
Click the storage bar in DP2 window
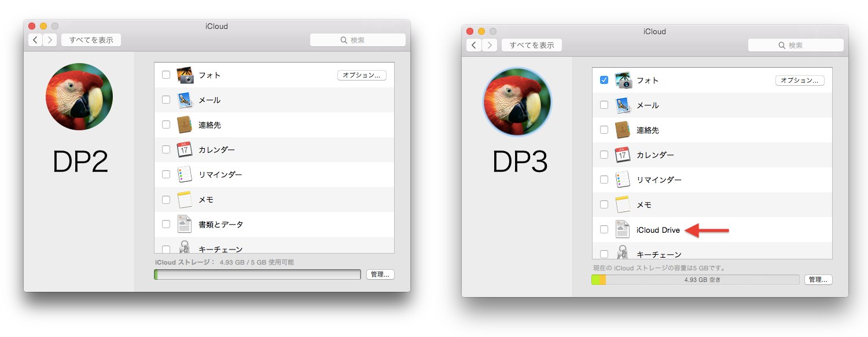[x=258, y=274]
